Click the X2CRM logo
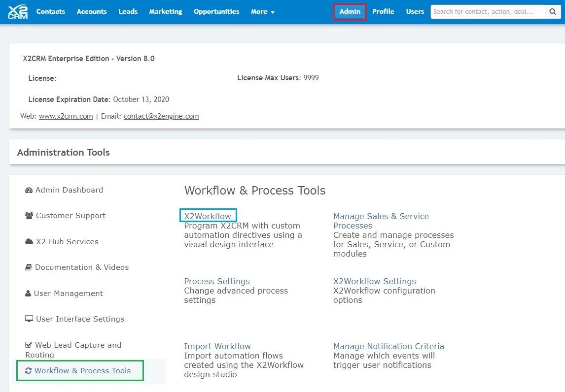Image resolution: width=565 pixels, height=392 pixels. click(x=18, y=11)
